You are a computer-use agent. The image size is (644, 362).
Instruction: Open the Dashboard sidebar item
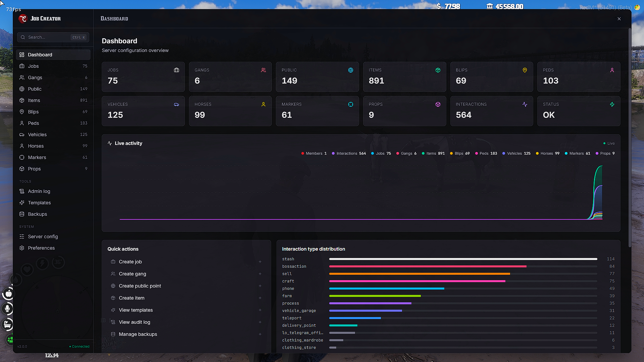(53, 55)
